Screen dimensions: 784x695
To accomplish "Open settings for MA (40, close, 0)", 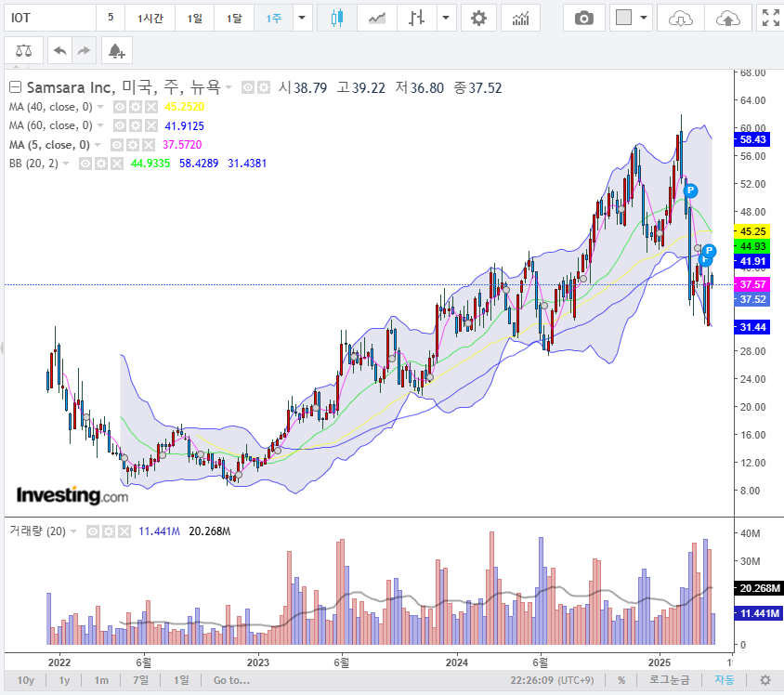I will click(136, 107).
